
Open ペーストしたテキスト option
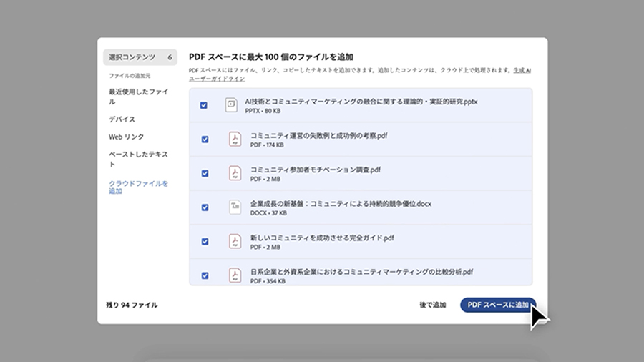[138, 159]
